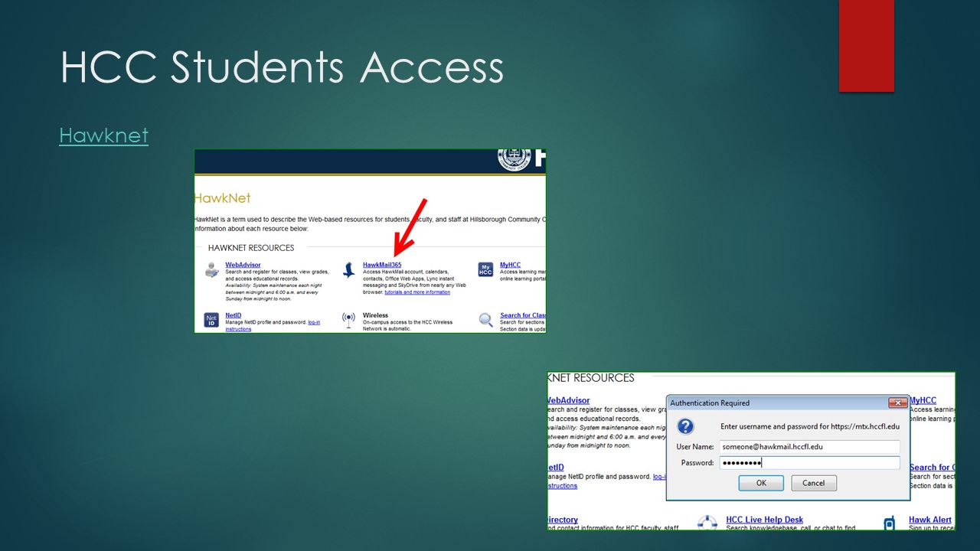Click the Net ID badge icon
The height and width of the screenshot is (551, 980).
211,320
